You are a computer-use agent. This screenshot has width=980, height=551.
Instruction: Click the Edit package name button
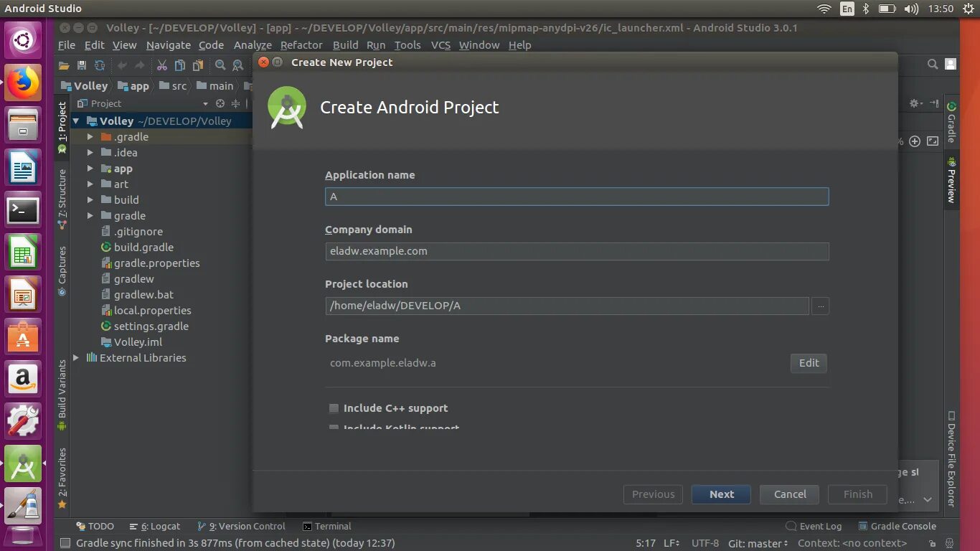coord(809,363)
